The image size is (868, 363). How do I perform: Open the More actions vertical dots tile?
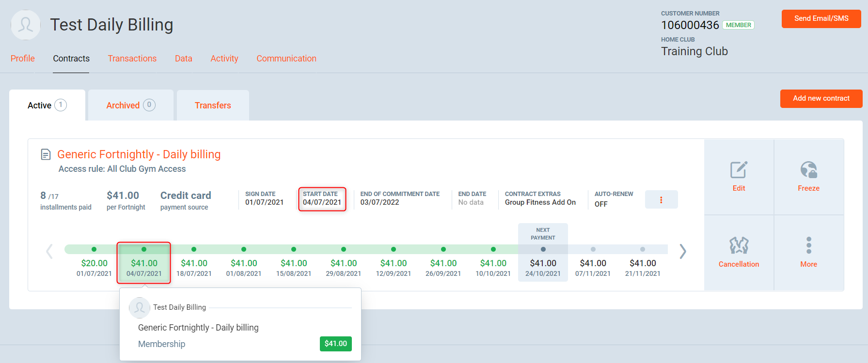(808, 246)
